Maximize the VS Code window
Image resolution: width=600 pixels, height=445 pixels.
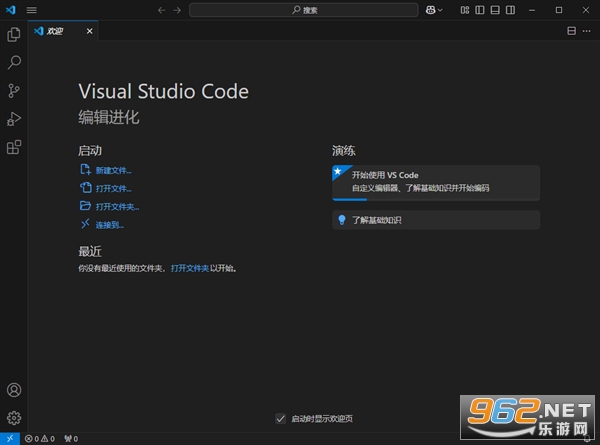click(559, 10)
